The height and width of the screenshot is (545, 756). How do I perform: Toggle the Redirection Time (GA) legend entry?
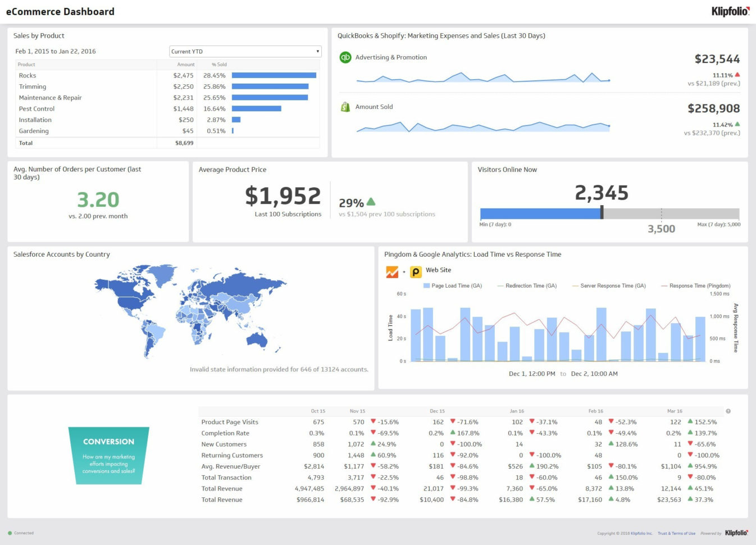click(528, 285)
